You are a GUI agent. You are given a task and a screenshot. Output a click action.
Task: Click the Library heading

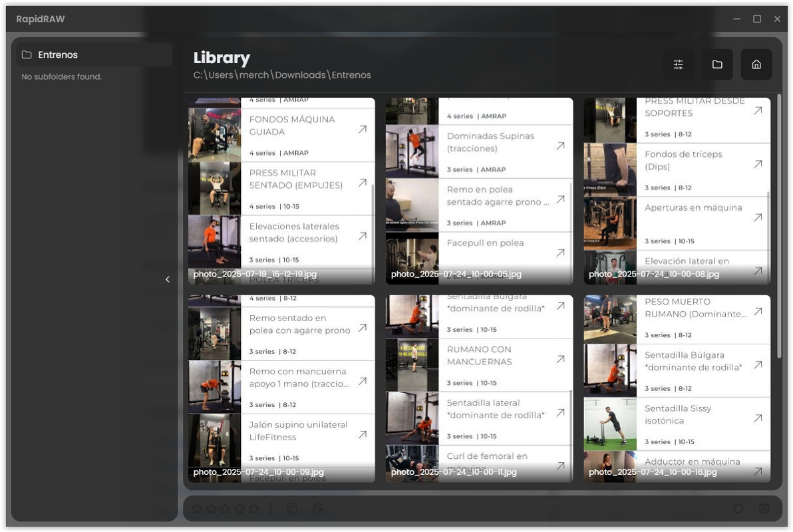click(x=222, y=58)
